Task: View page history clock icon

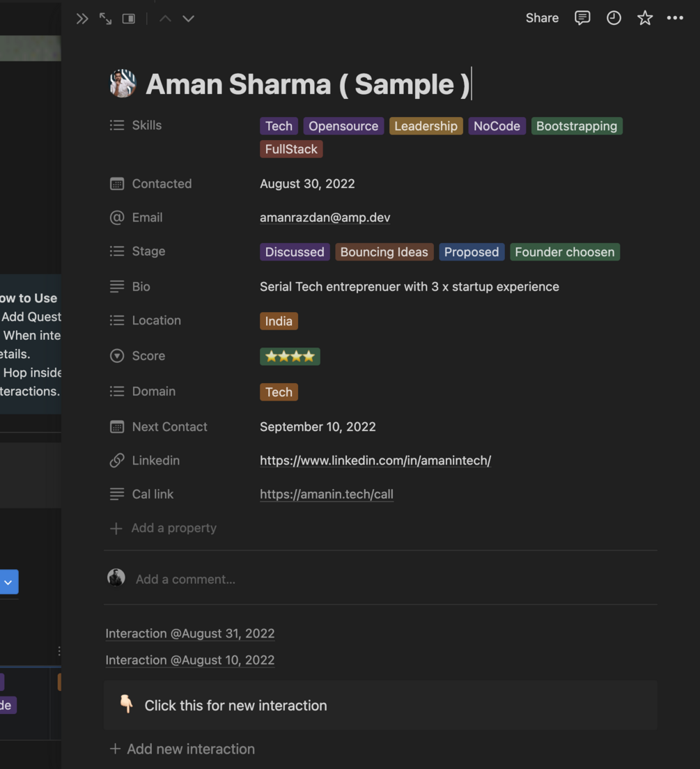Action: 614,18
